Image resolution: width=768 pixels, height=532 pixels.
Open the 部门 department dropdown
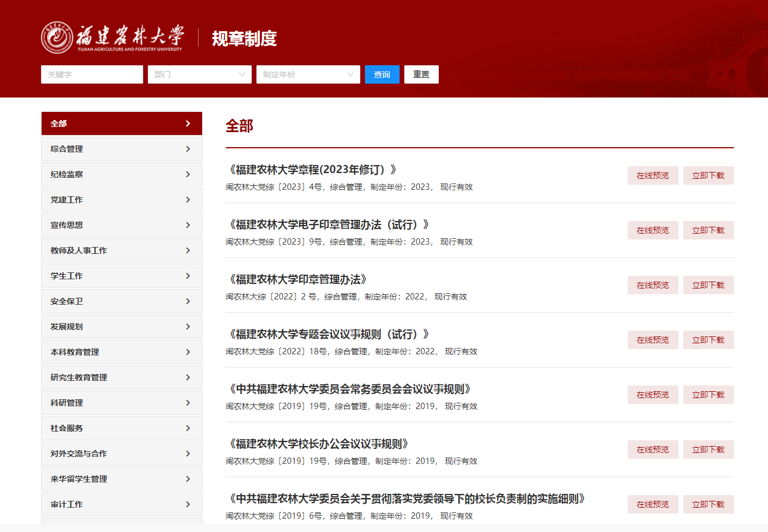pos(200,74)
